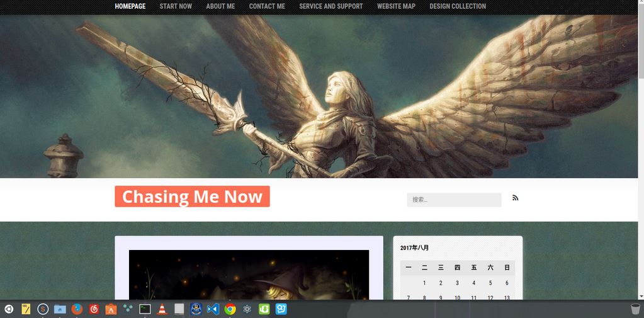Open the CONTACT ME page
Viewport: 644px width, 318px height.
(267, 6)
